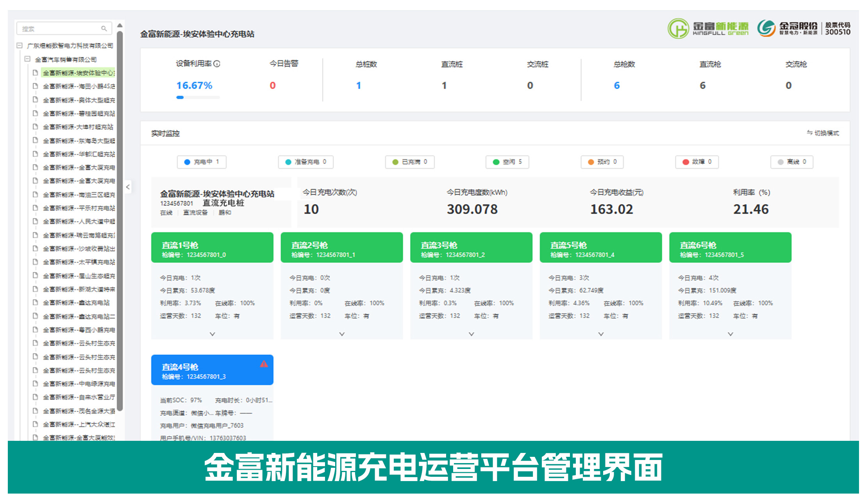Click the 今日充电次数 value 10
Viewport: 868px width, 501px height.
click(x=311, y=209)
